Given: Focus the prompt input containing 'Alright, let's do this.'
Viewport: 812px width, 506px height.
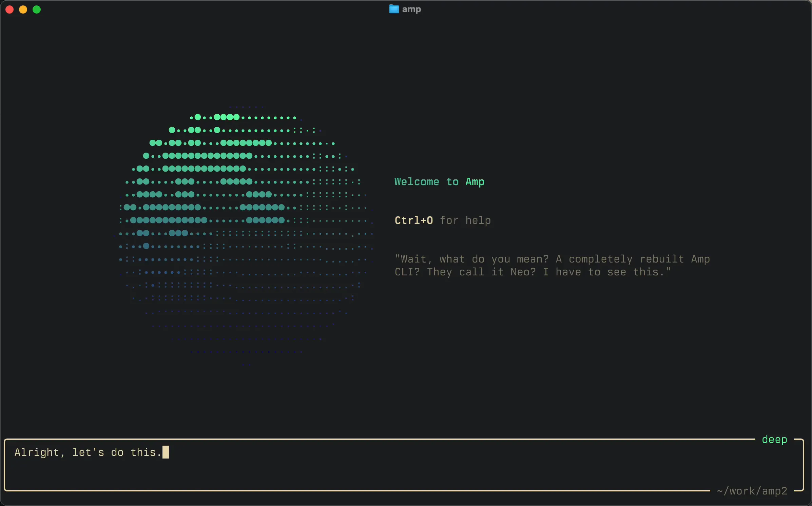Looking at the screenshot, I should click(404, 465).
